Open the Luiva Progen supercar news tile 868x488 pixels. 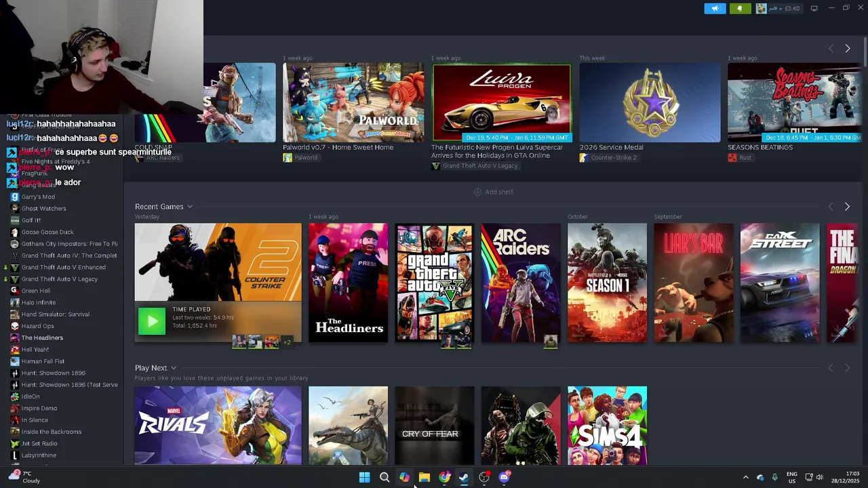502,103
